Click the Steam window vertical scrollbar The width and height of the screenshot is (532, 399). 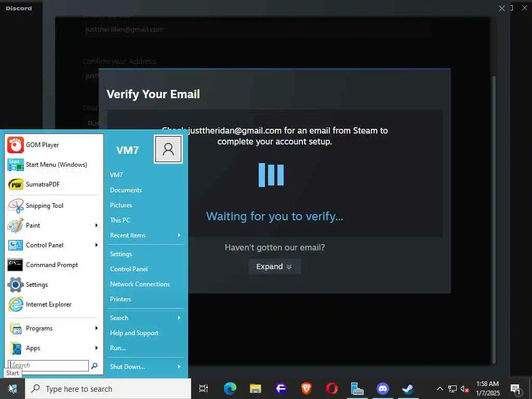click(x=494, y=219)
